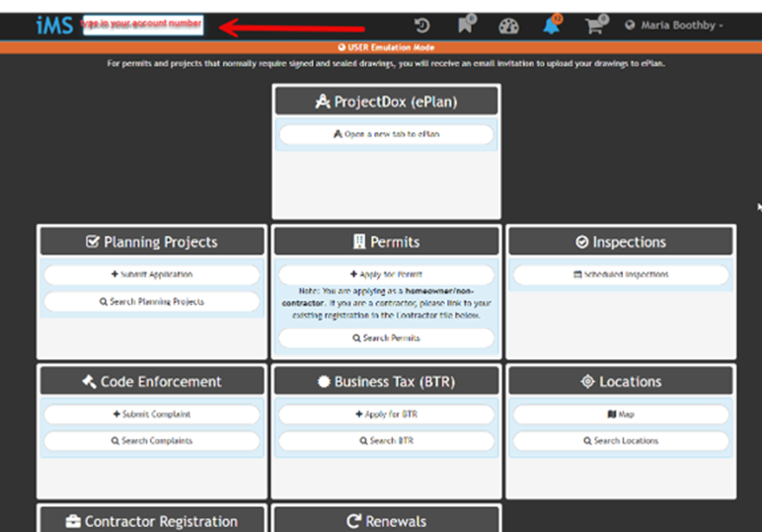Click the Planning Projects header
Viewport: 762px width, 532px height.
coord(152,242)
